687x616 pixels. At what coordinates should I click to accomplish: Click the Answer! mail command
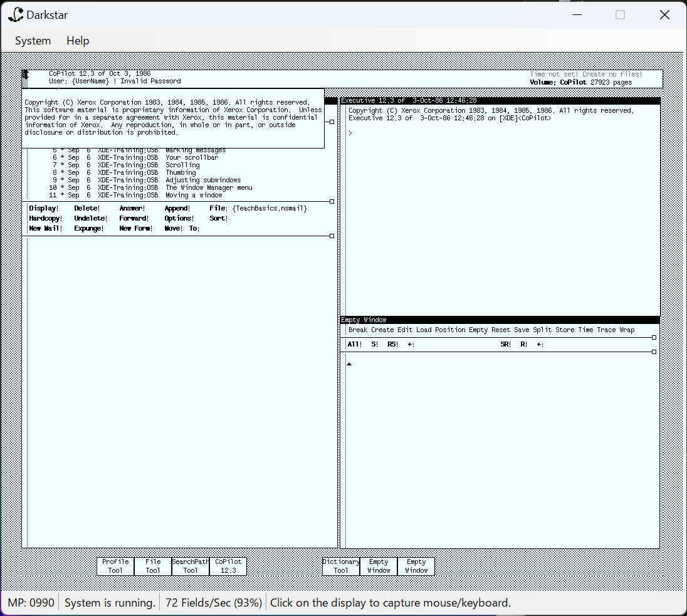(132, 209)
